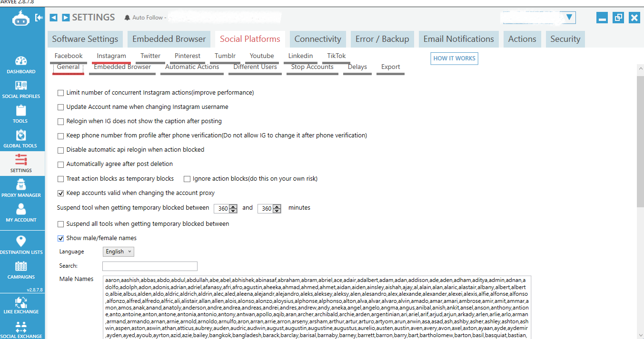Select the Linkedin platform tab
644x339 pixels.
coord(301,56)
